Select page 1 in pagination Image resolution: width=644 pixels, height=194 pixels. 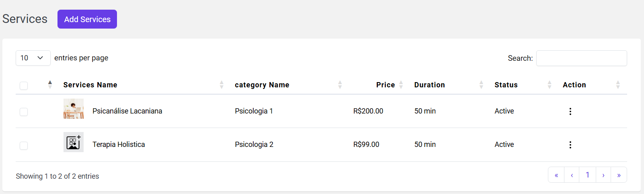tap(587, 175)
